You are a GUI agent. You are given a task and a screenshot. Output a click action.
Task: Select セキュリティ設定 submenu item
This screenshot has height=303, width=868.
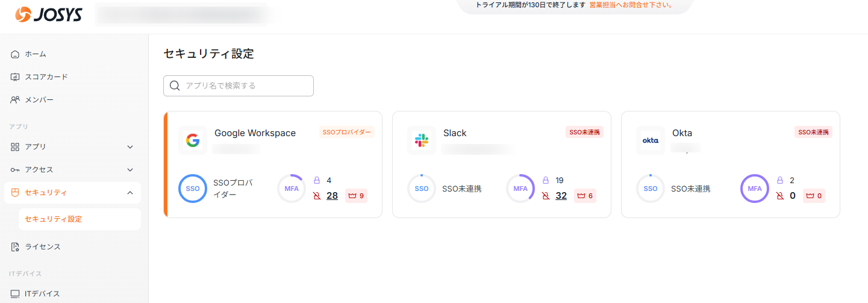point(53,219)
